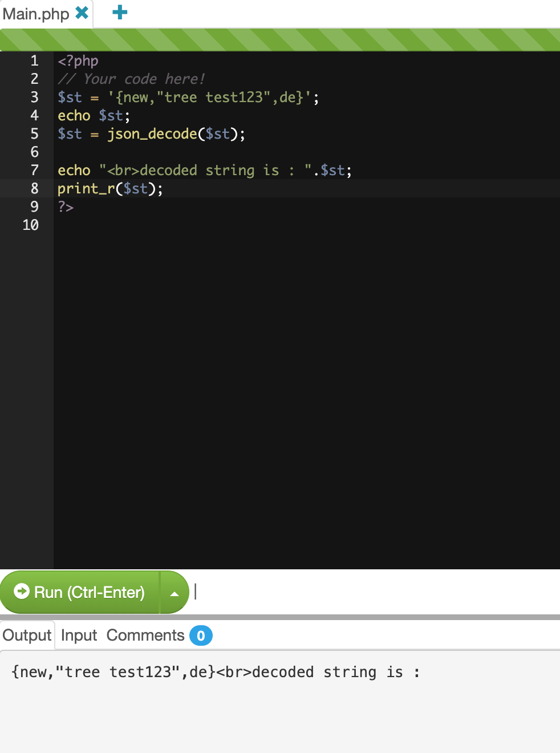This screenshot has height=753, width=560.
Task: Click the highlighted print_r line
Action: click(x=108, y=188)
